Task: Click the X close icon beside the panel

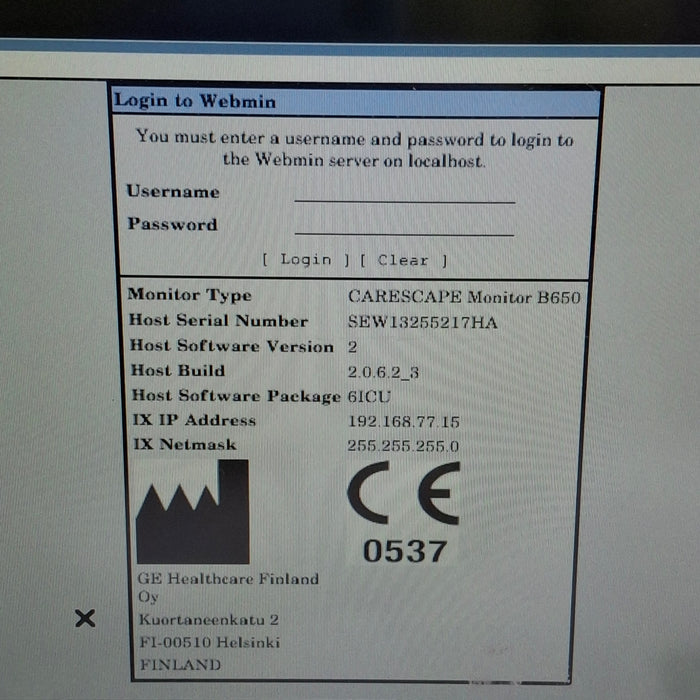Action: (85, 618)
